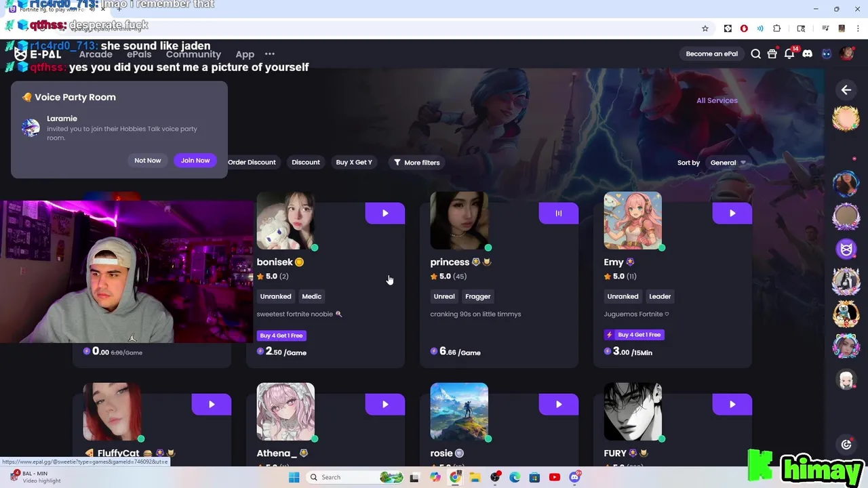Click Emy's Buy 4 Get 1 Free badge
Screen dimensions: 868x488
tap(634, 335)
